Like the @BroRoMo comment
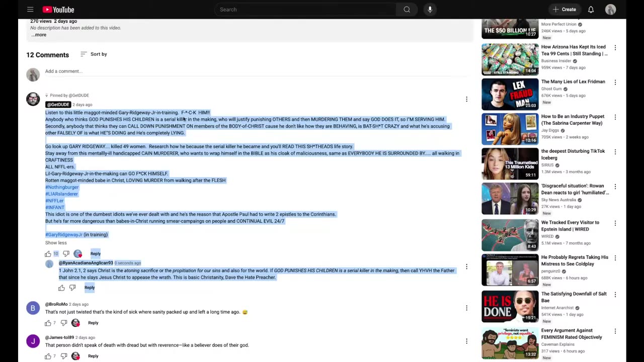Screen dimensions: 644x362 click(x=48, y=323)
